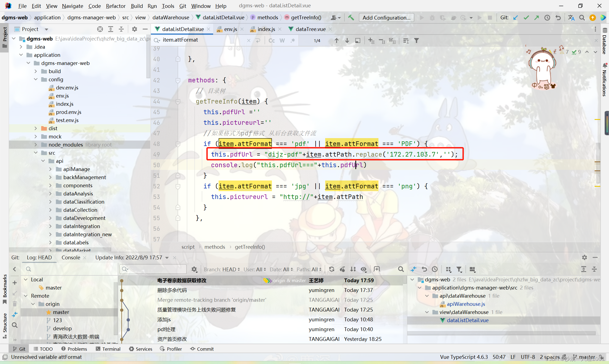Click filter search results funnel icon
The image size is (609, 364).
pyautogui.click(x=416, y=41)
